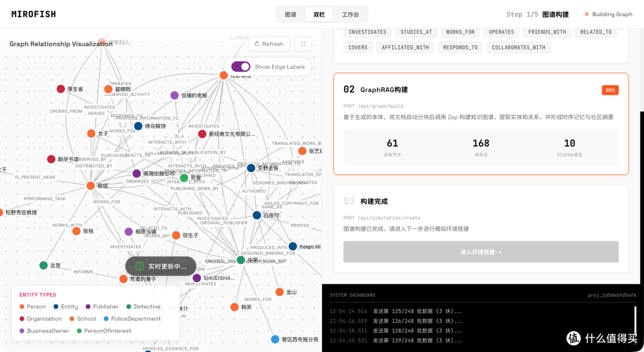Select the RESPONDS_TO relation tag
This screenshot has height=352, width=644.
point(460,48)
